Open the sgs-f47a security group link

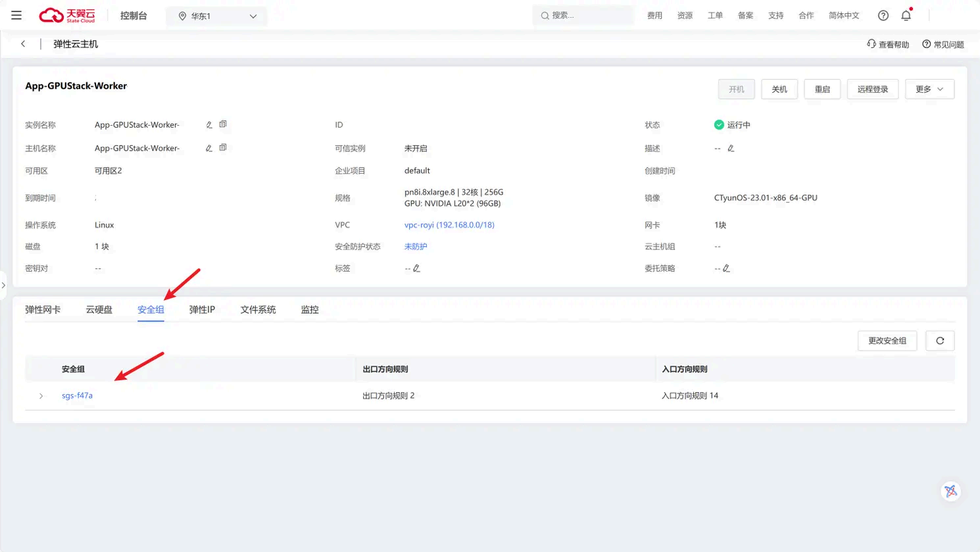(x=77, y=396)
